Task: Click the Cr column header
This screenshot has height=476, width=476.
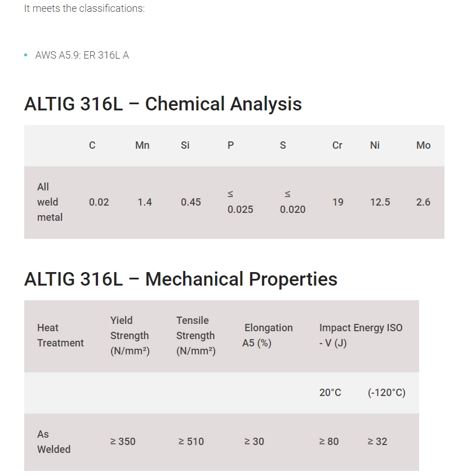Action: 337,145
